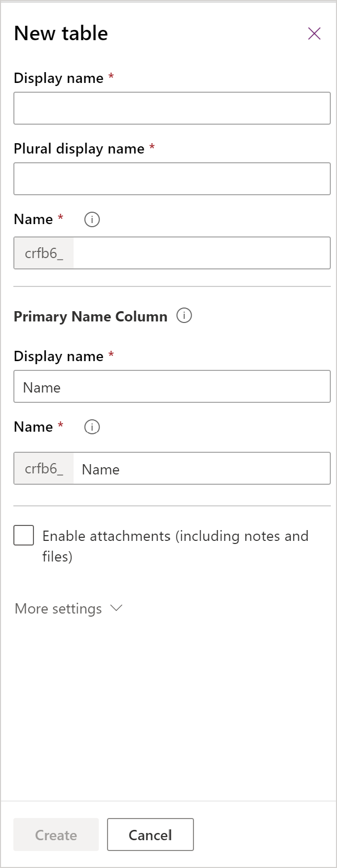Click primary column Display name field containing Name
The width and height of the screenshot is (337, 868).
coord(172,386)
